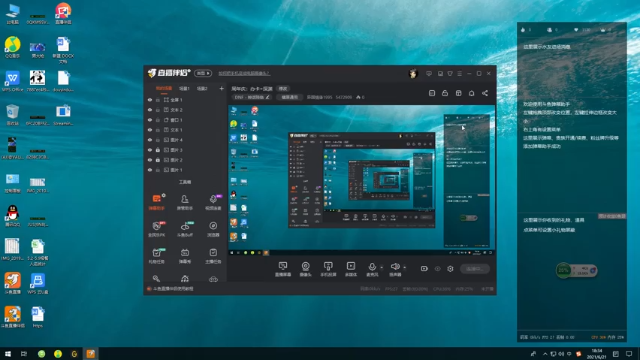Click the plus to add a scene
The image size is (640, 360).
coord(221,89)
